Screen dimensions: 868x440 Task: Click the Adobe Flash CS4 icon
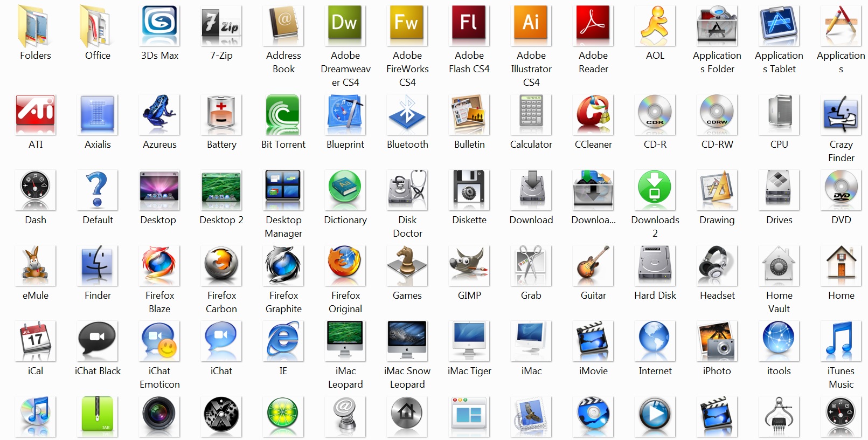tap(469, 25)
